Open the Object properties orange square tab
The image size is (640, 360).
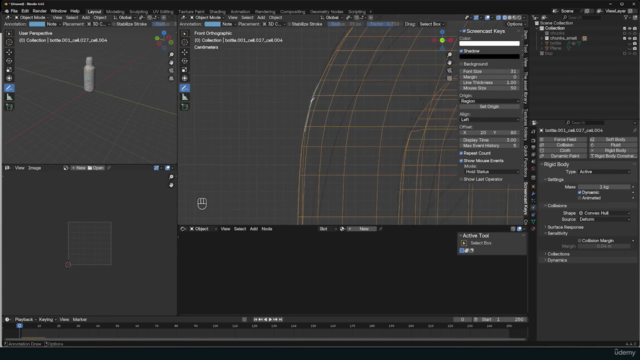tap(533, 187)
